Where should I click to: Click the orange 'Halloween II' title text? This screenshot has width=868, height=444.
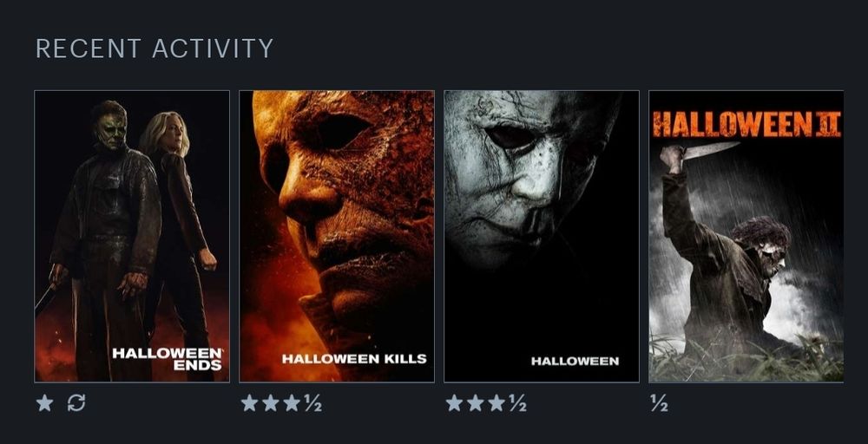(x=746, y=124)
